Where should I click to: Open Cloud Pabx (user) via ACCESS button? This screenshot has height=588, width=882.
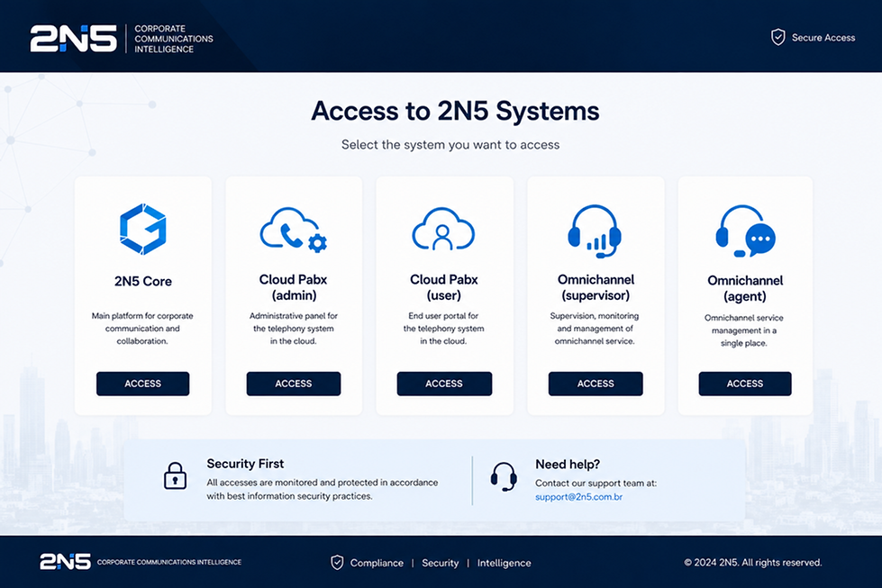click(444, 384)
